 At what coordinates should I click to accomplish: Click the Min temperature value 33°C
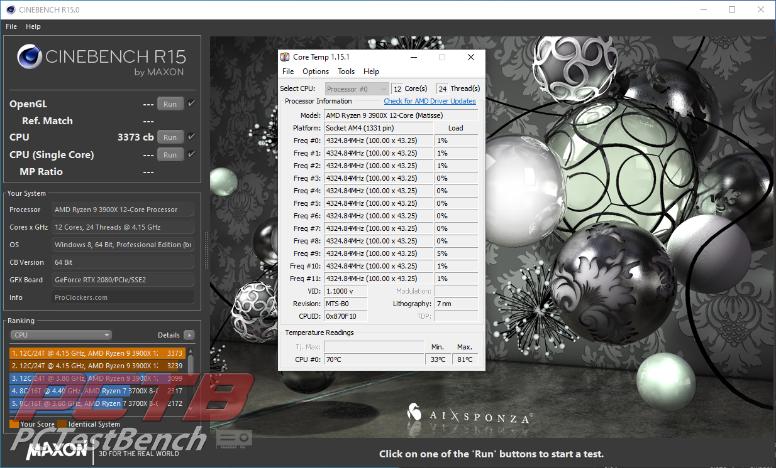[x=438, y=359]
